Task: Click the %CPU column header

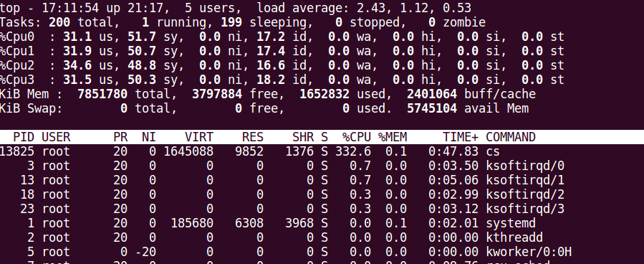Action: tap(357, 137)
